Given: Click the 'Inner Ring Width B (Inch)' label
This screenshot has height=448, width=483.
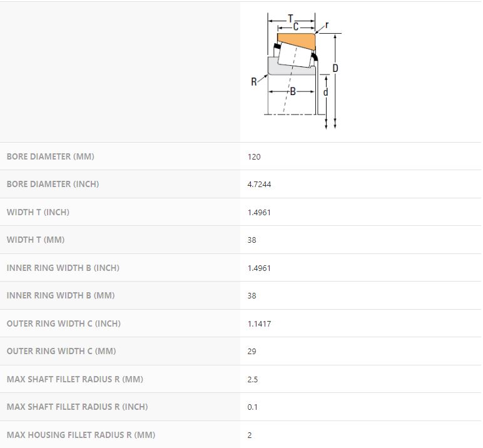Looking at the screenshot, I should (63, 268).
